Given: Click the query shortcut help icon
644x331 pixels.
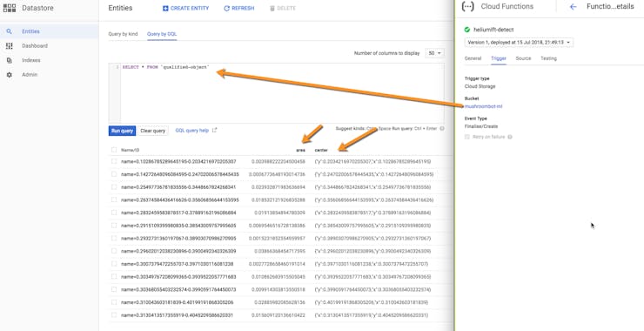Looking at the screenshot, I should (x=442, y=129).
